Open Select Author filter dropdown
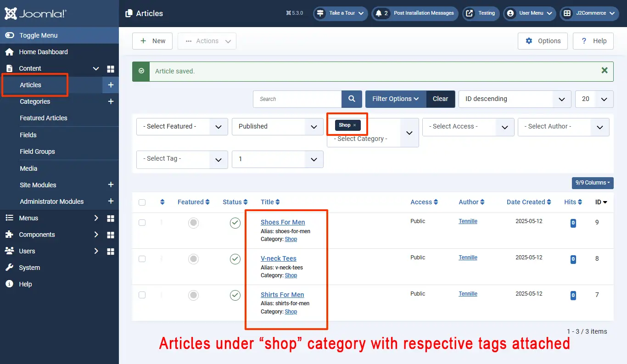Viewport: 627px width, 364px height. click(x=564, y=127)
